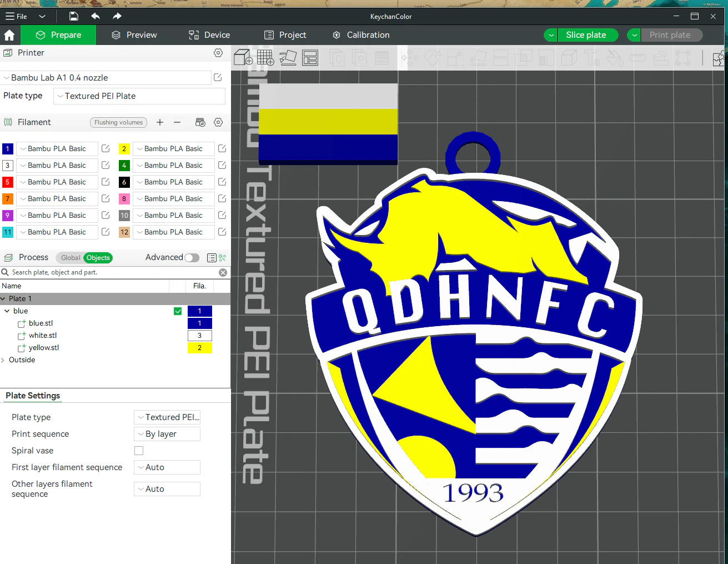This screenshot has height=564, width=728.
Task: Open filament 4 Bambu PLA Basic dropdown
Action: 173,165
